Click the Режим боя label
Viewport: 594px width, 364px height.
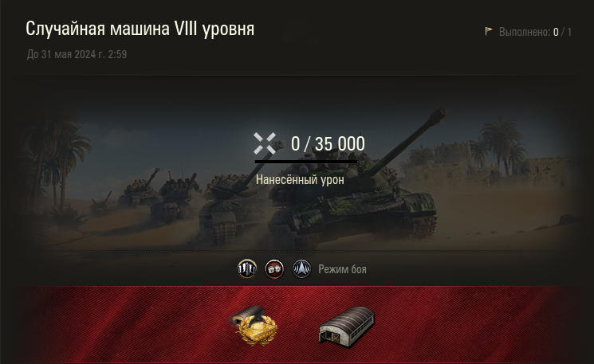(x=342, y=269)
